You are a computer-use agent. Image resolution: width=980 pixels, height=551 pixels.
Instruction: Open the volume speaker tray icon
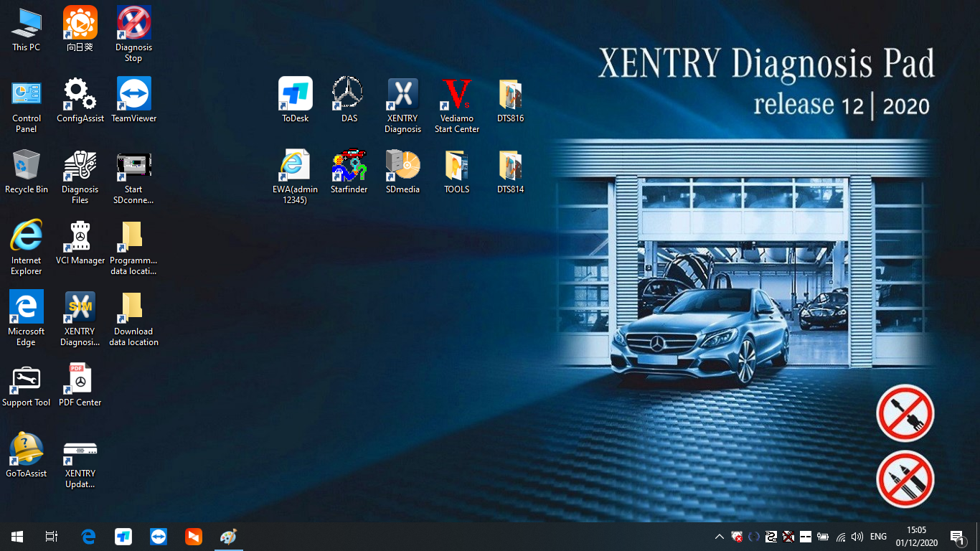[x=857, y=537]
